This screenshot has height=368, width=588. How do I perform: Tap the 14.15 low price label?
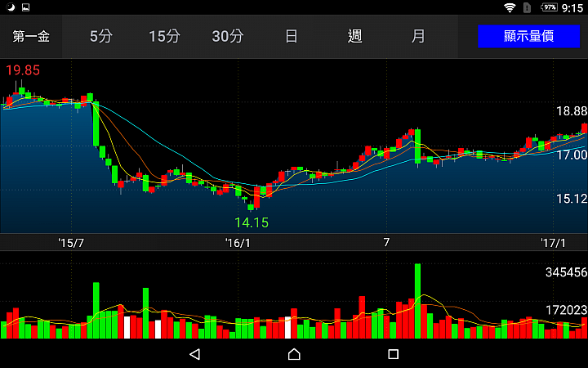tap(252, 222)
